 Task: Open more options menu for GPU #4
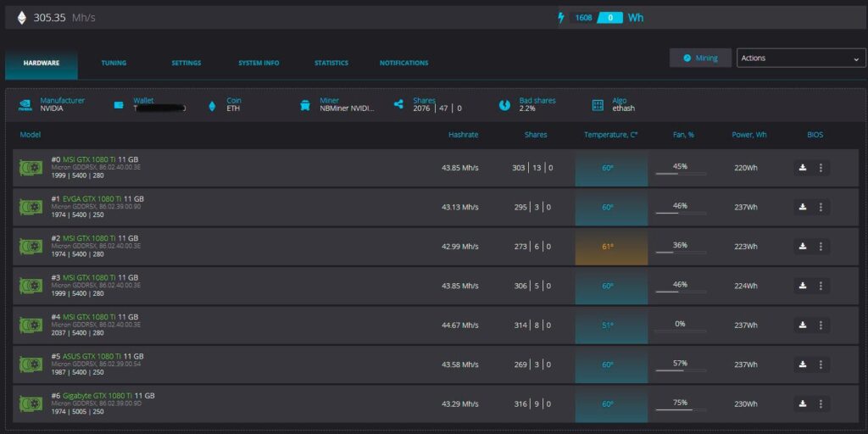point(821,325)
